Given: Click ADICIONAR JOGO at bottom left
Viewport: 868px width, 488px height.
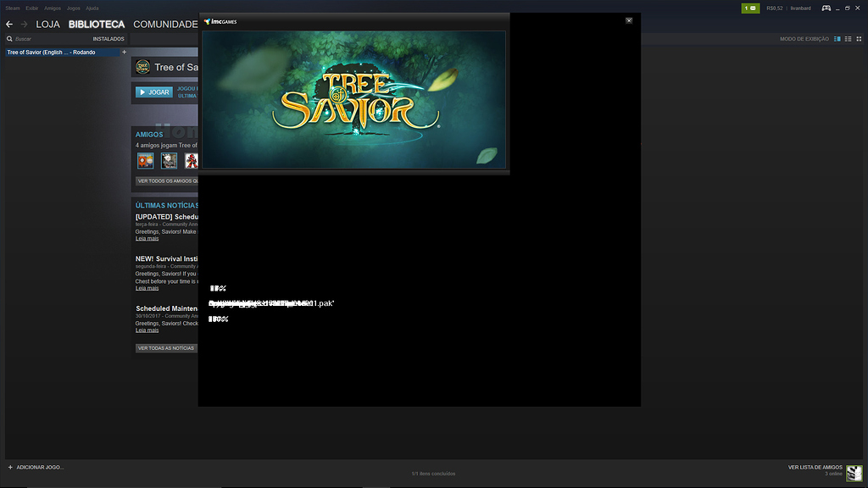Looking at the screenshot, I should coord(36,468).
